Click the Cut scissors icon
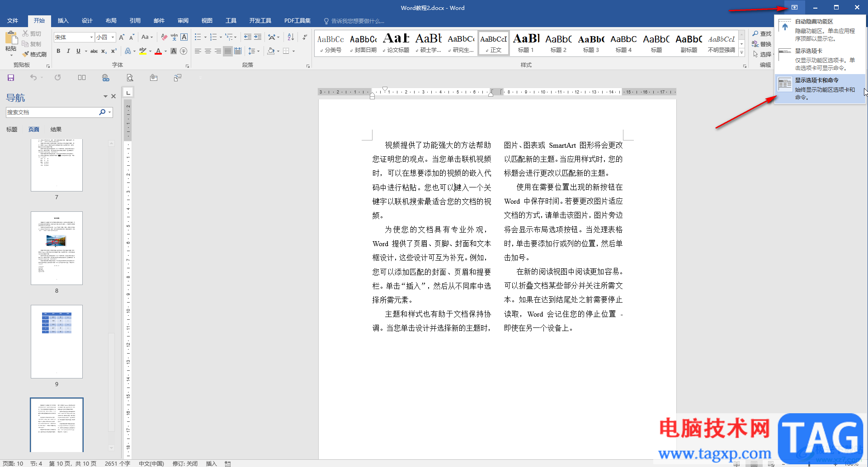This screenshot has width=868, height=467. (25, 33)
